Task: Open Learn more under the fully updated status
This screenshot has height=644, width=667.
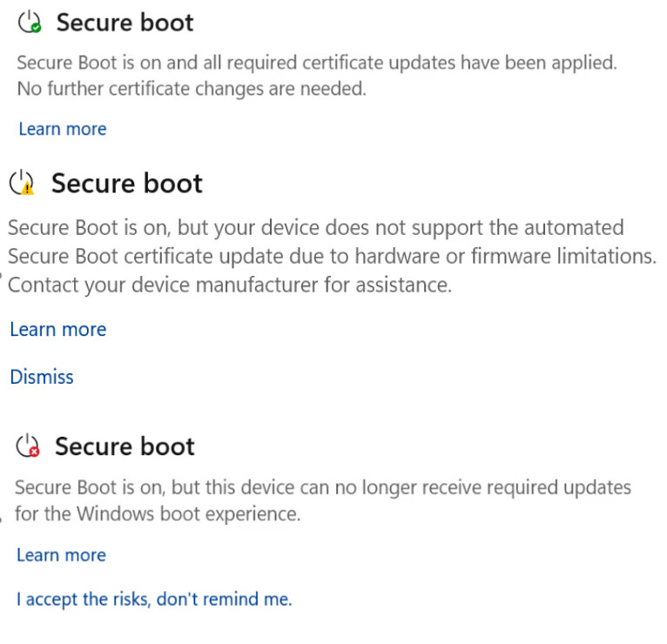Action: [x=62, y=129]
